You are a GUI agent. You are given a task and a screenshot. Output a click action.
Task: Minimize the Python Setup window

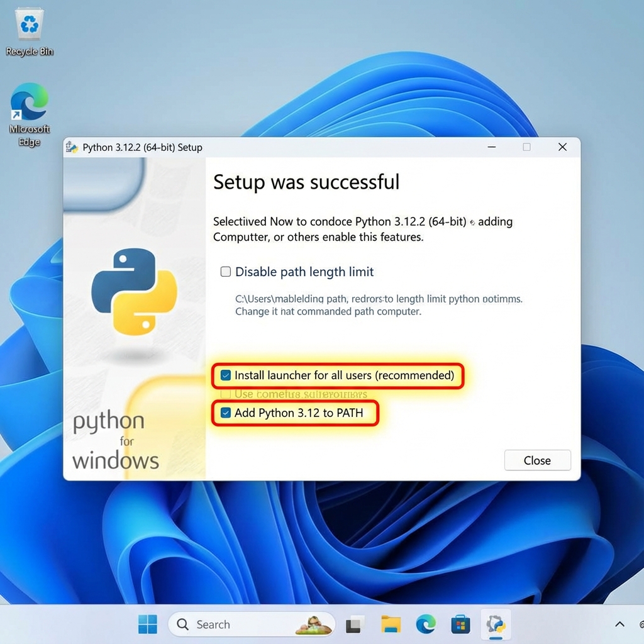click(492, 147)
